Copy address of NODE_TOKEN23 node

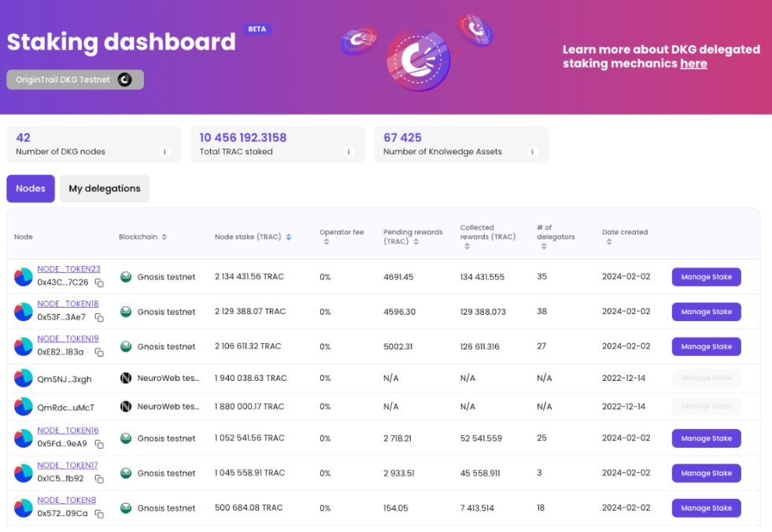coord(99,283)
